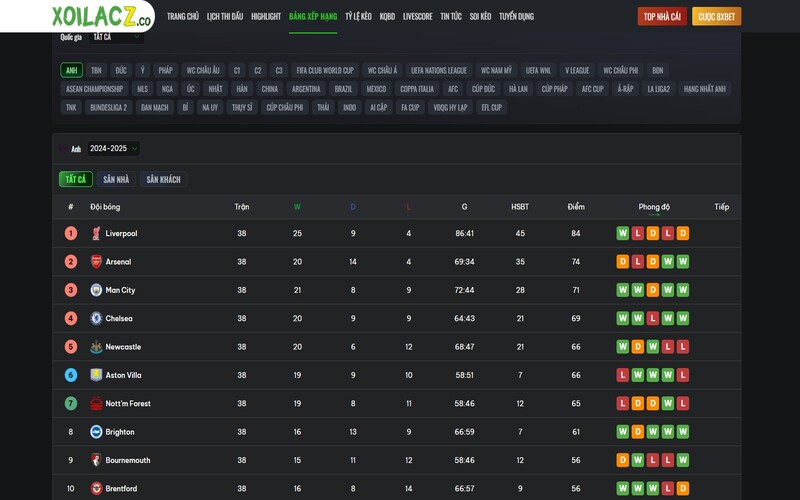
Task: Open the HIGHLIGHT menu item
Action: [266, 16]
